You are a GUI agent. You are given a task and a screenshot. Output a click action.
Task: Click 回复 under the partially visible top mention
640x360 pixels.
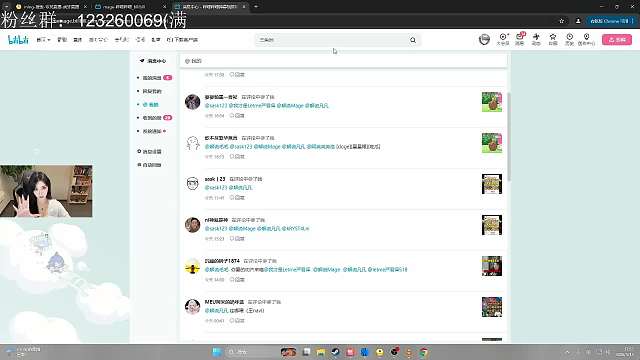[237, 75]
